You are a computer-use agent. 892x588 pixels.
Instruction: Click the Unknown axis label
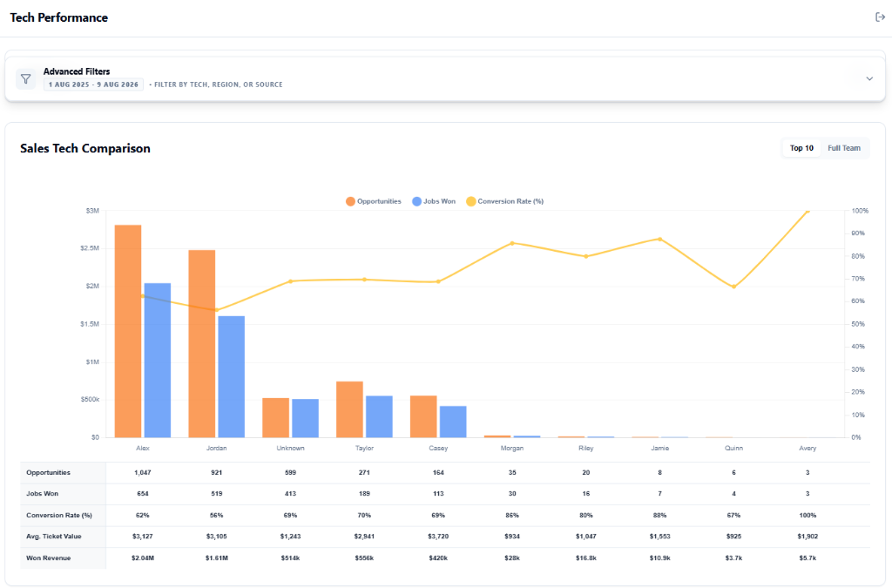point(290,448)
